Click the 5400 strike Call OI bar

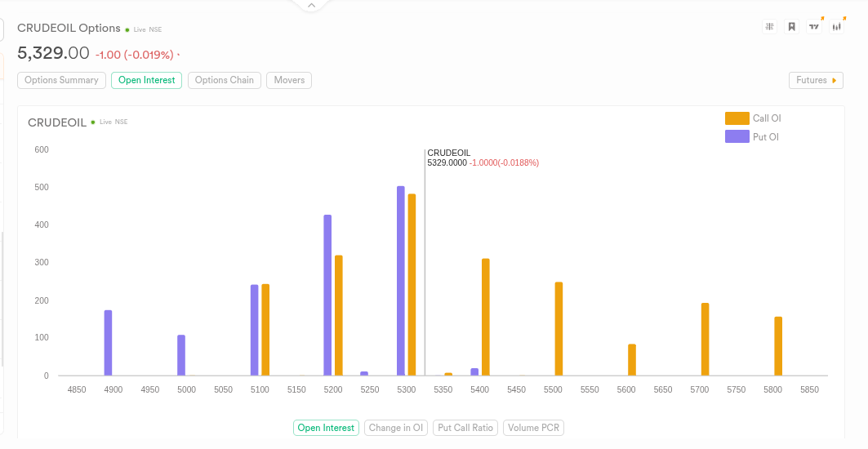tap(486, 317)
